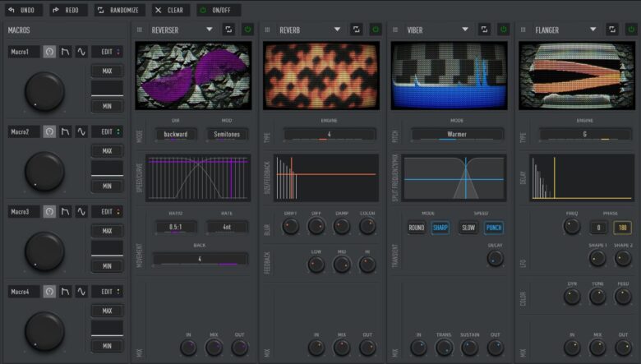This screenshot has height=364, width=641.
Task: Open the Viber Warmer pitch mode selector
Action: coord(457,134)
